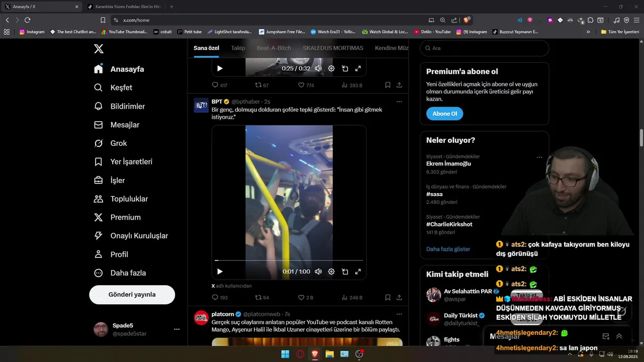Image resolution: width=644 pixels, height=362 pixels.
Task: Click the Ara search field
Action: point(485,48)
